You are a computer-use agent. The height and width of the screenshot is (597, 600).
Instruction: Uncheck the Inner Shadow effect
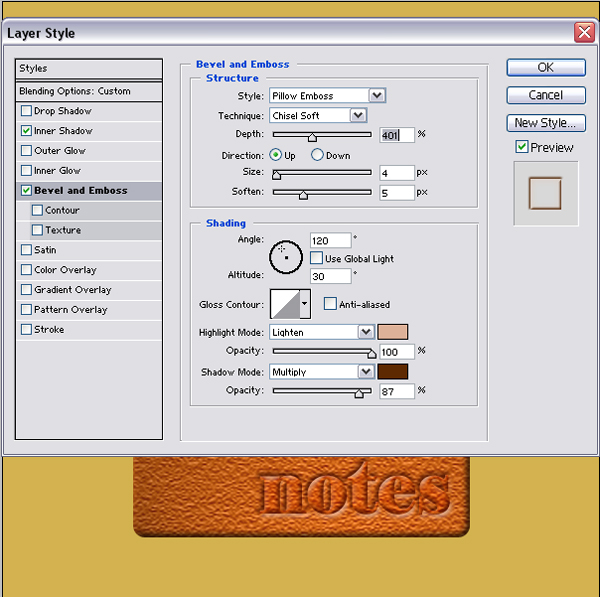26,131
